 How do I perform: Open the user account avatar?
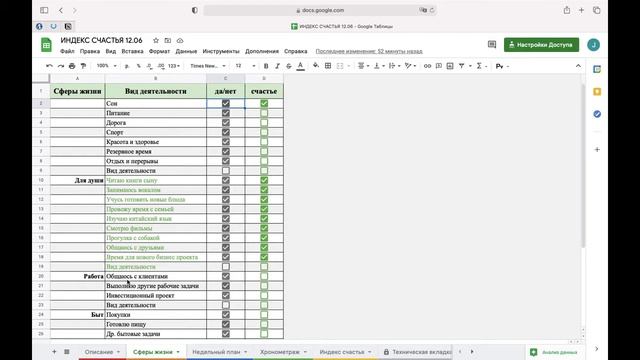pyautogui.click(x=593, y=44)
